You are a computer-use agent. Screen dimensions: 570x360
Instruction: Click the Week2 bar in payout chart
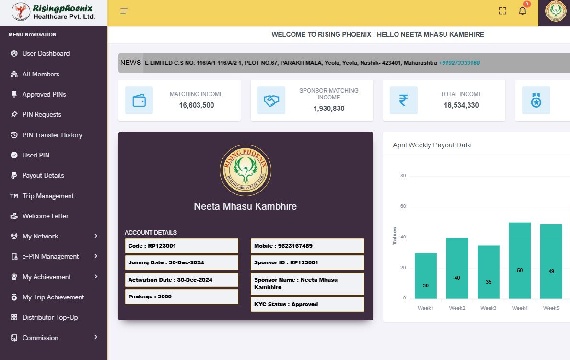pyautogui.click(x=457, y=268)
